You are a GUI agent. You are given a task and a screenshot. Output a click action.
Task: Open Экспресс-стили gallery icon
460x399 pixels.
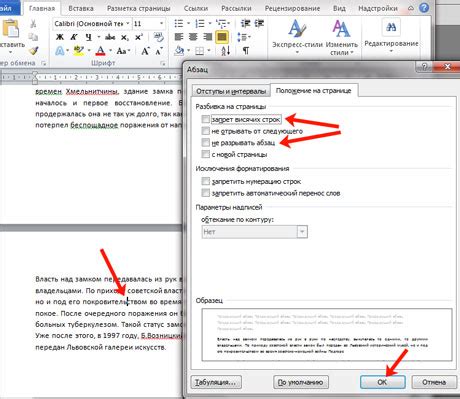pos(297,29)
